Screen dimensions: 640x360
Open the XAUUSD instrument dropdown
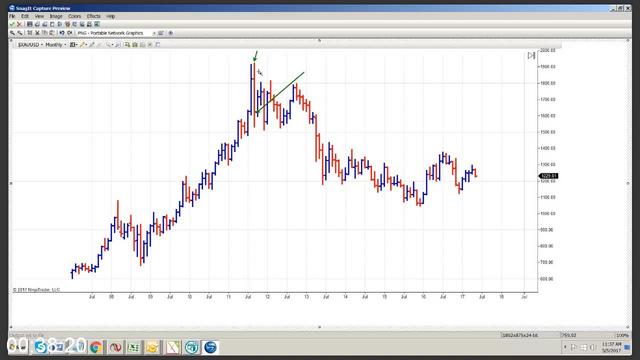pyautogui.click(x=30, y=44)
